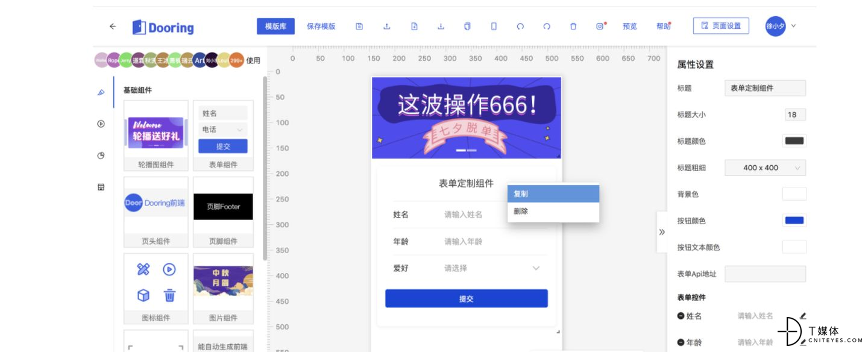Screen dimensions: 868x352
Task: Click the 标题 text input field
Action: pos(765,88)
